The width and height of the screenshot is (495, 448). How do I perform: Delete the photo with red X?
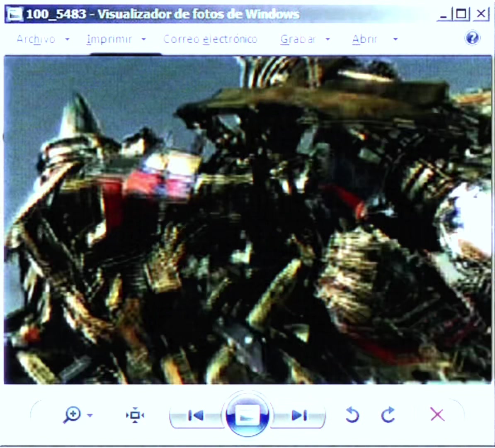click(x=437, y=414)
